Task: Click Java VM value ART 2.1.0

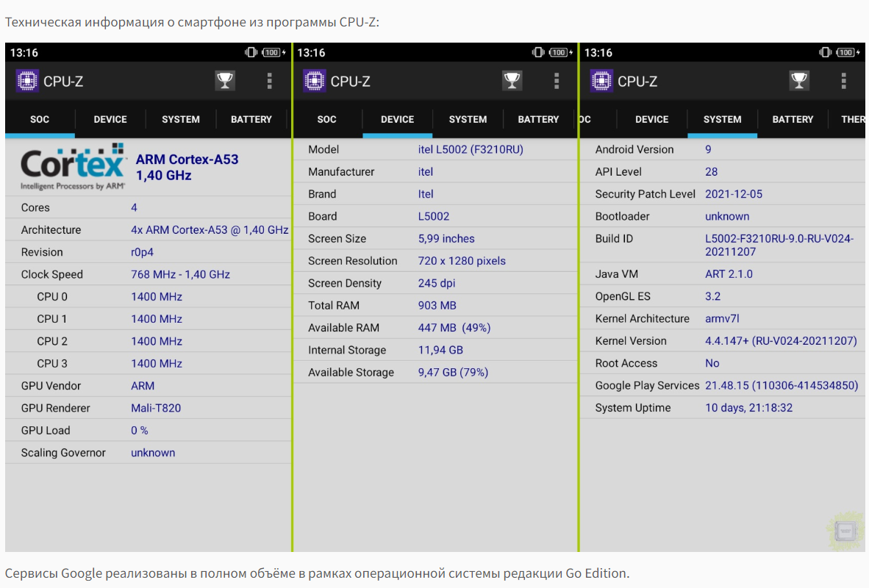Action: pyautogui.click(x=729, y=273)
